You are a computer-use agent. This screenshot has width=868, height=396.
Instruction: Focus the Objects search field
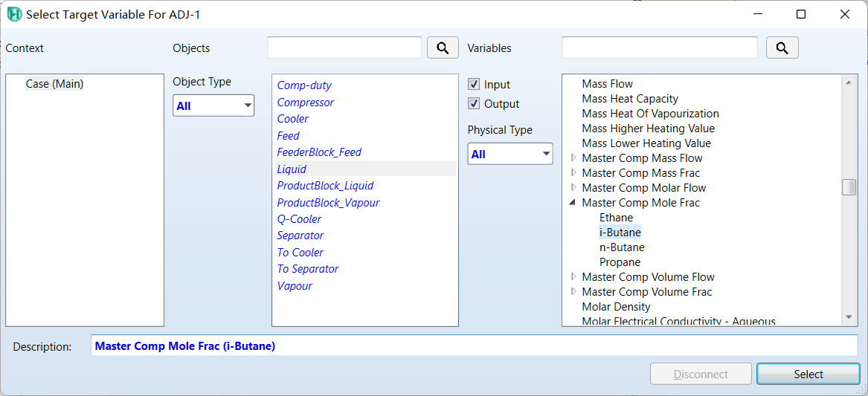[x=344, y=48]
